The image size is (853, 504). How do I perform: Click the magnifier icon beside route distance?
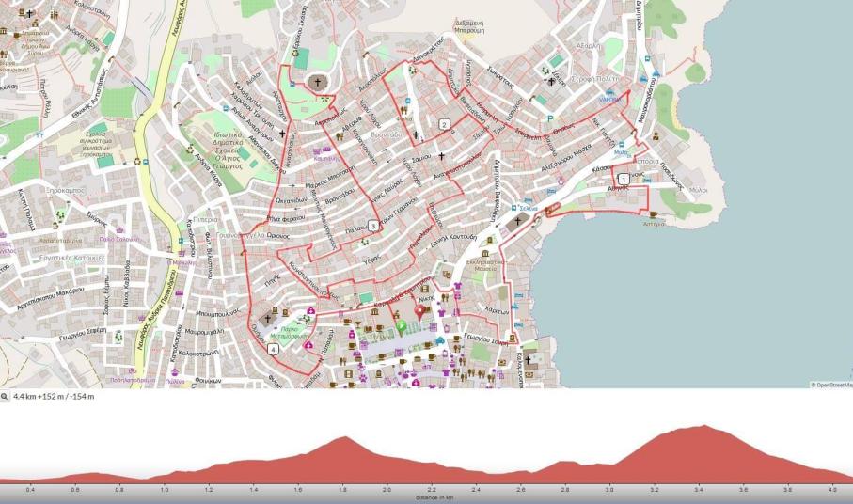(5, 397)
